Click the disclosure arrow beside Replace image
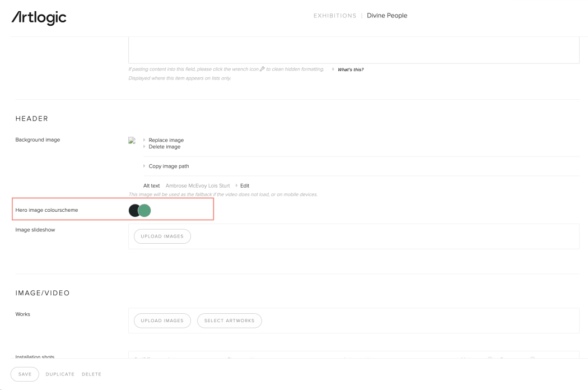Image resolution: width=588 pixels, height=390 pixels. click(x=144, y=140)
